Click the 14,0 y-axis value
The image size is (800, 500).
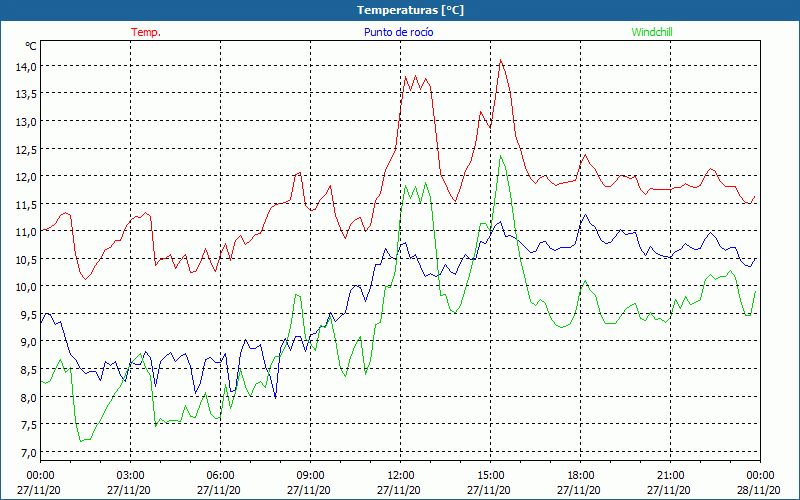(x=26, y=66)
